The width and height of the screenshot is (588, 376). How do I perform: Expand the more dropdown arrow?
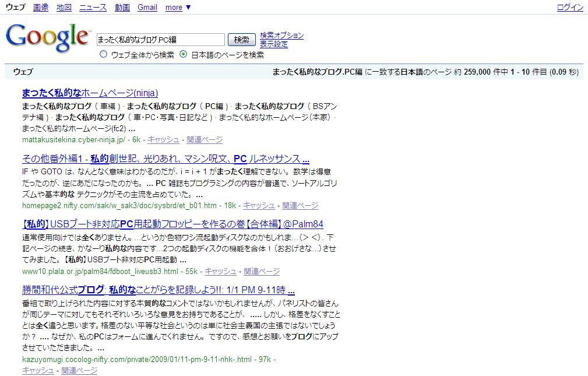coord(188,7)
